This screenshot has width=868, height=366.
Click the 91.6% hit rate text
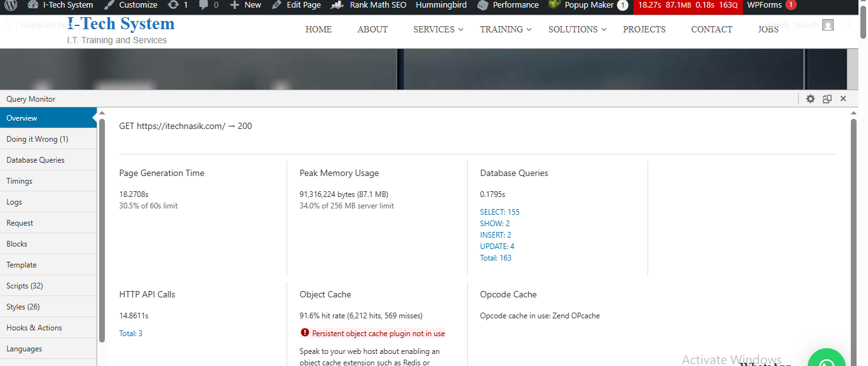click(x=361, y=316)
